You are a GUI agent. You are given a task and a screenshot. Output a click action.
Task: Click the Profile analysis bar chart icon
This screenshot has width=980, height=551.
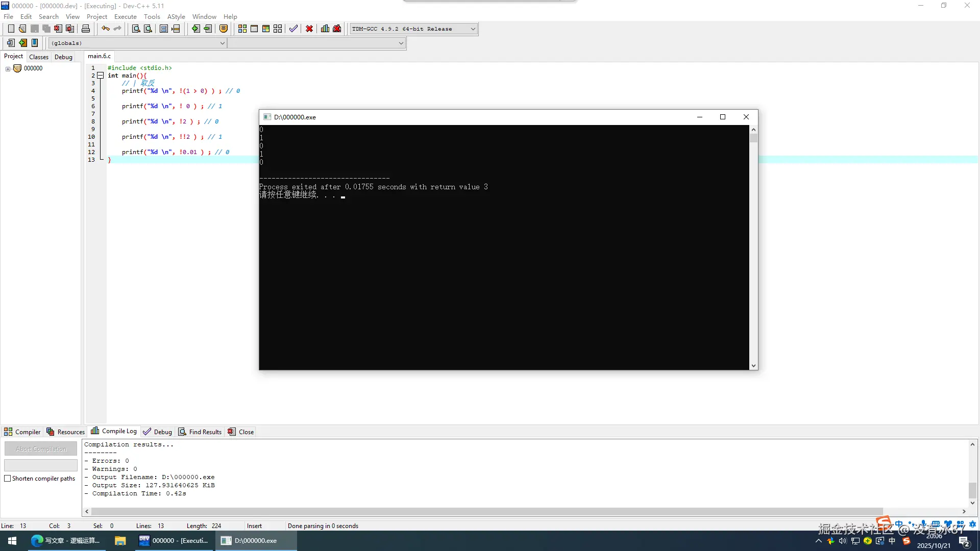point(325,29)
